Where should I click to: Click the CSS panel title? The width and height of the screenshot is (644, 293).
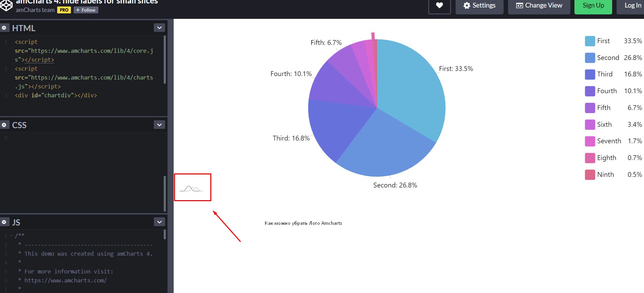[19, 125]
